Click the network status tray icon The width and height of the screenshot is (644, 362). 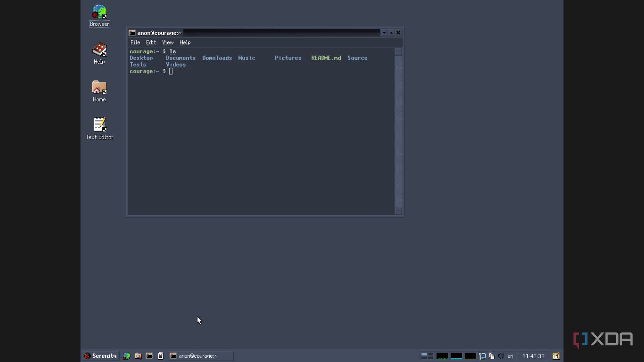pyautogui.click(x=482, y=356)
